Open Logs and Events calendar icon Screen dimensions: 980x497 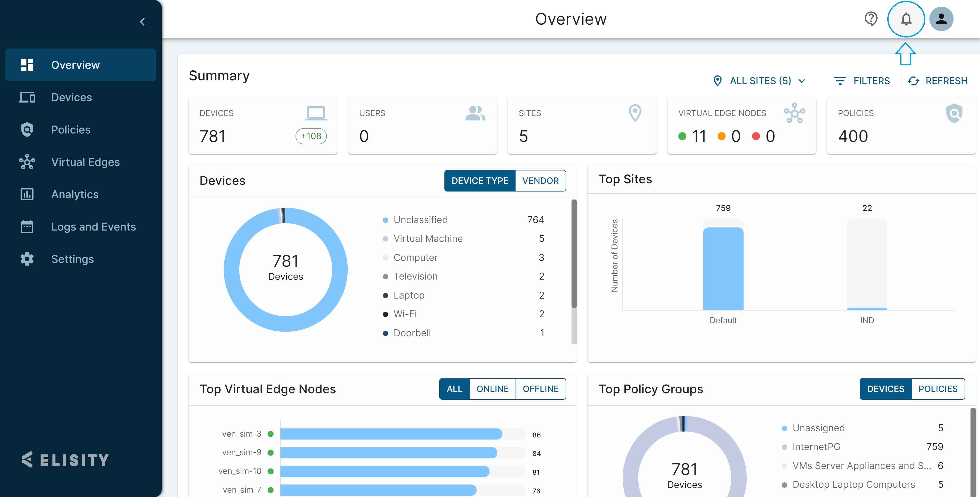tap(27, 227)
